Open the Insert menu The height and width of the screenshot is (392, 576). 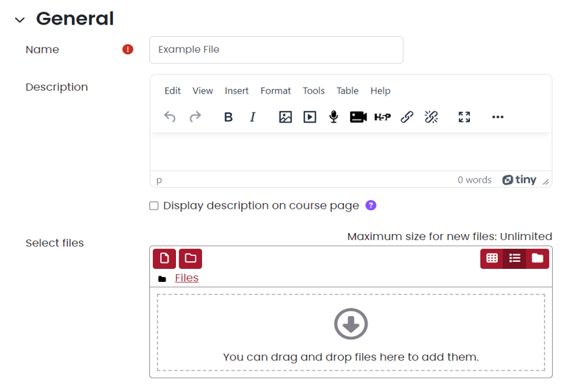(x=237, y=91)
